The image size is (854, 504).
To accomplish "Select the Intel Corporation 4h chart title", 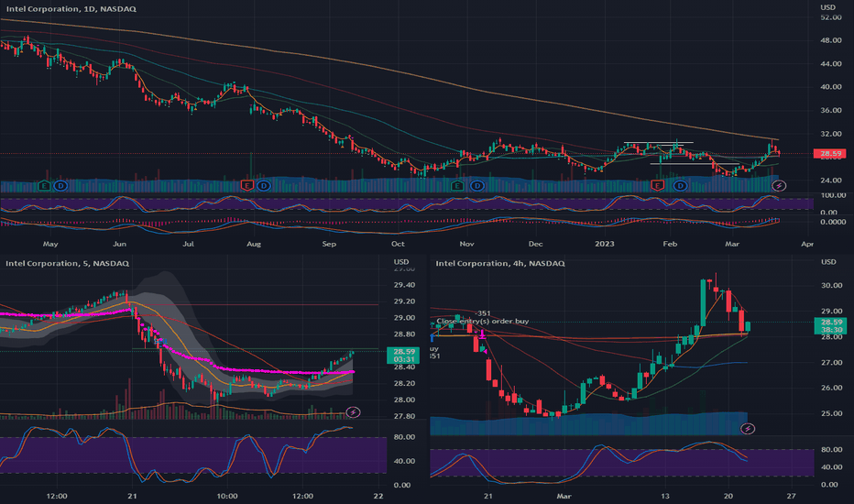I will point(500,263).
